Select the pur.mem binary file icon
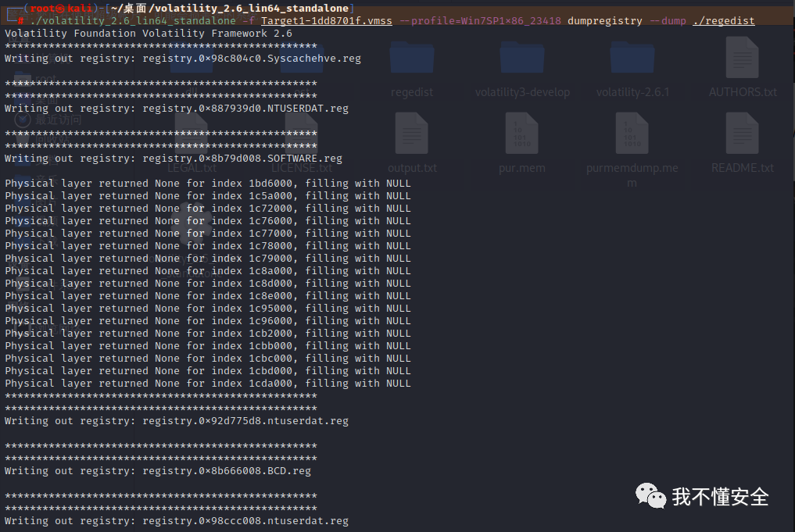Viewport: 795px width, 532px height. click(x=521, y=134)
